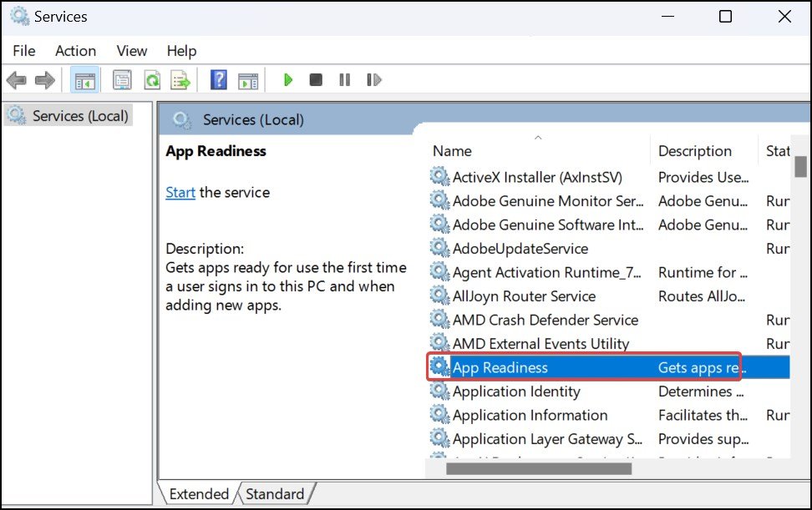Switch to the Standard tab
This screenshot has width=812, height=510.
tap(274, 494)
